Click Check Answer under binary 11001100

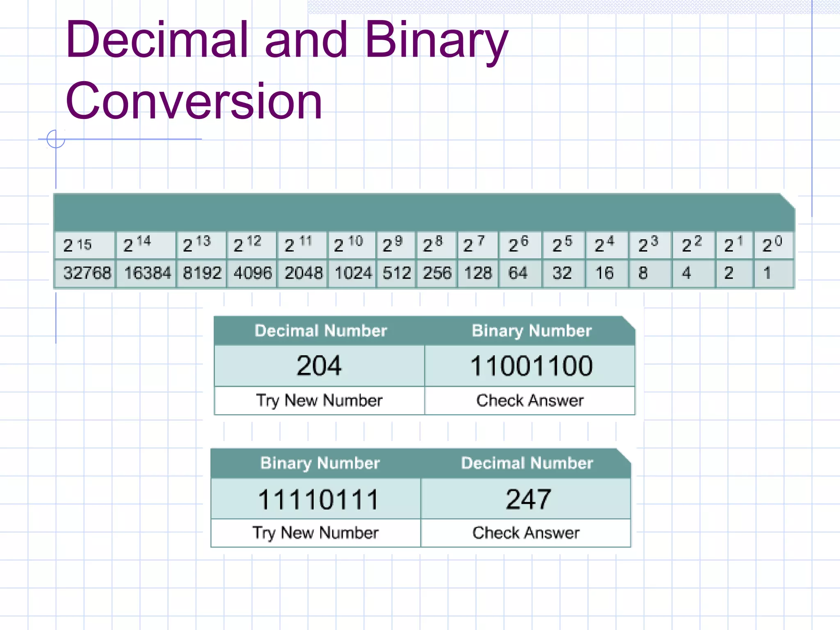pos(530,400)
